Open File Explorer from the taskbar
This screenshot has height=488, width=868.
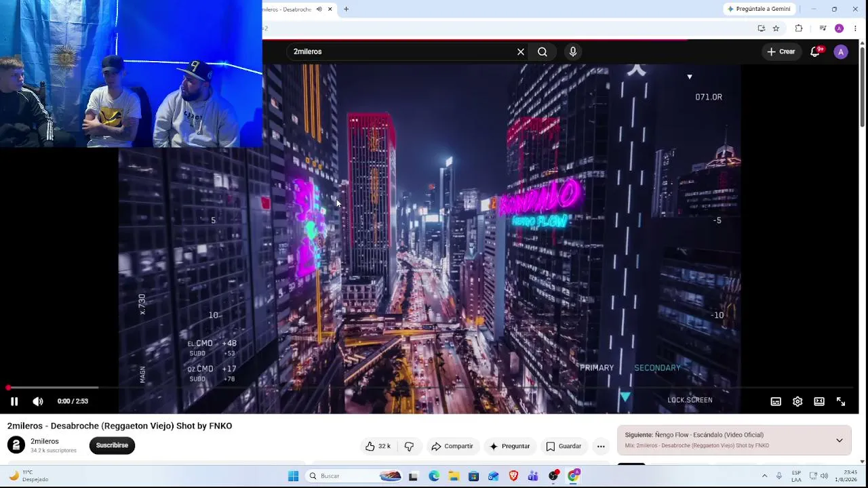[454, 476]
